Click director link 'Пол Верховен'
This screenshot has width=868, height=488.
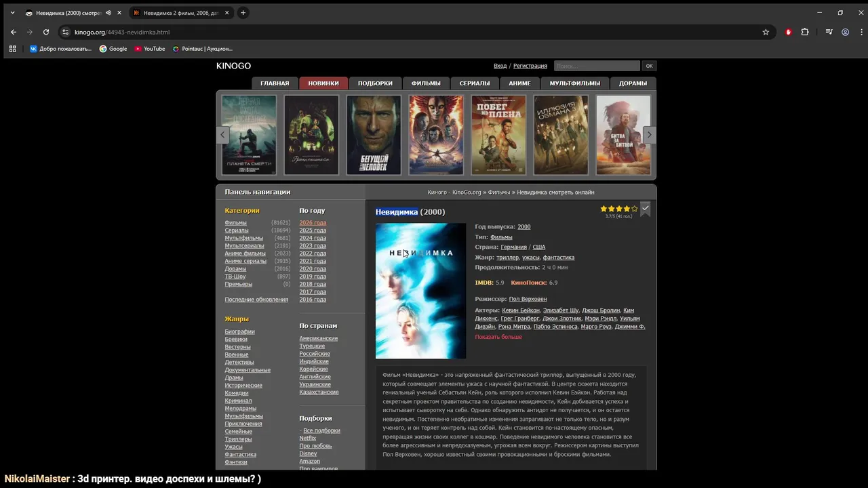528,299
